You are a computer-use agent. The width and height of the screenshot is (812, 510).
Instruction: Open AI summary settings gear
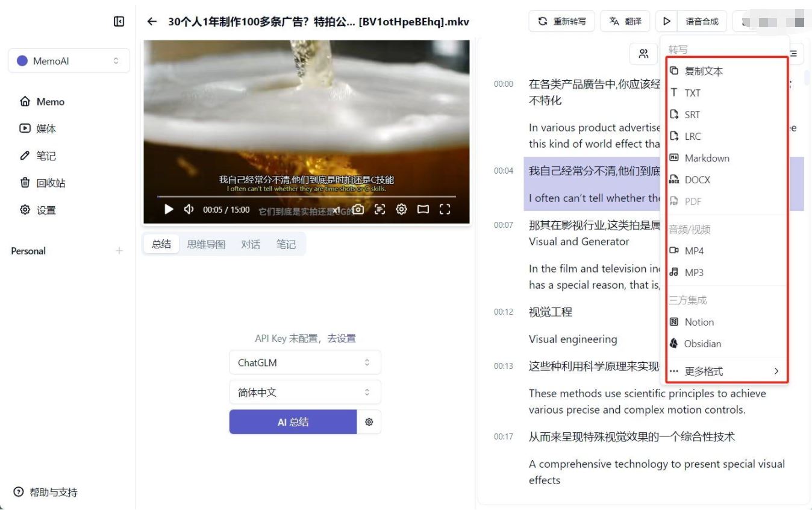point(369,422)
